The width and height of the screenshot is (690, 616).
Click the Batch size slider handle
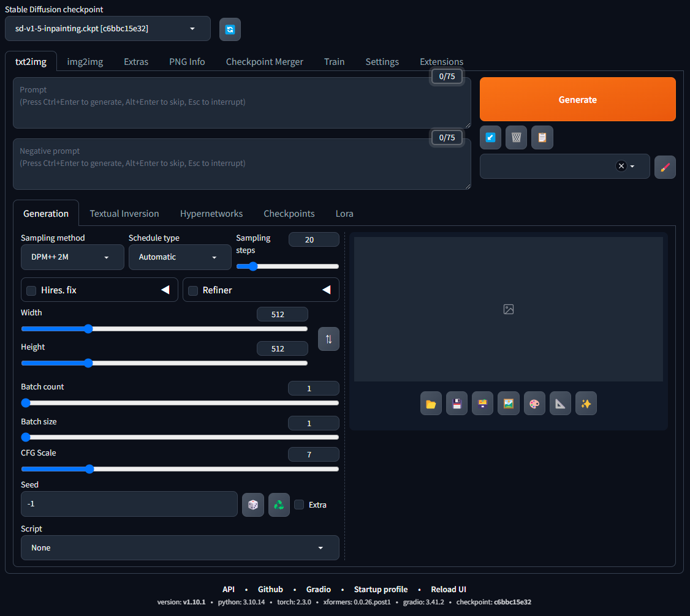pyautogui.click(x=26, y=437)
